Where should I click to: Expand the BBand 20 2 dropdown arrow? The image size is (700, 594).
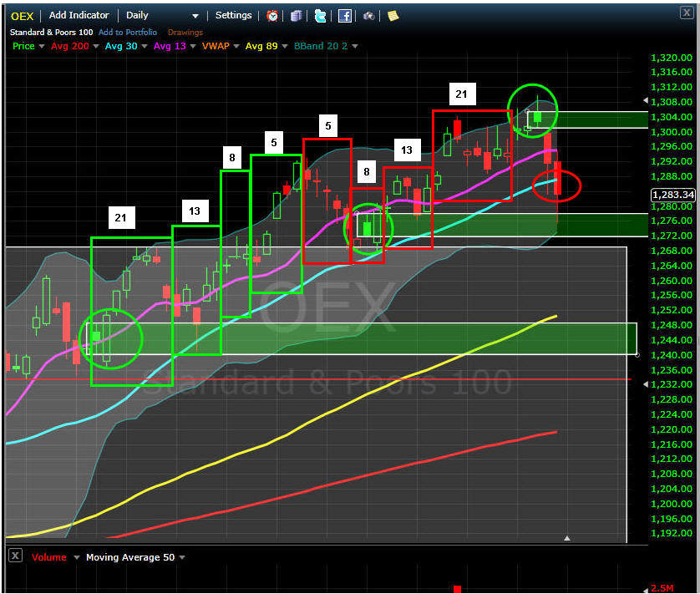(x=355, y=47)
